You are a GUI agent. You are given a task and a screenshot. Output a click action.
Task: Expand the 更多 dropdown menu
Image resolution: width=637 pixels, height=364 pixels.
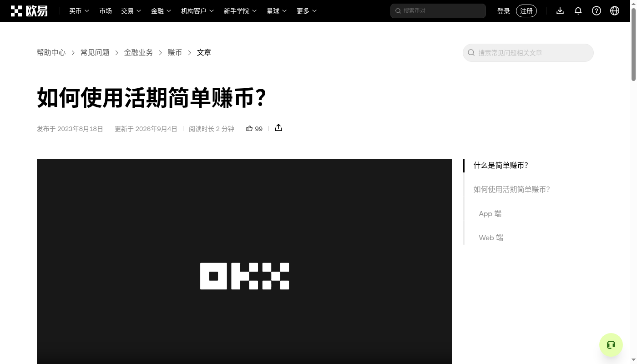click(x=307, y=11)
